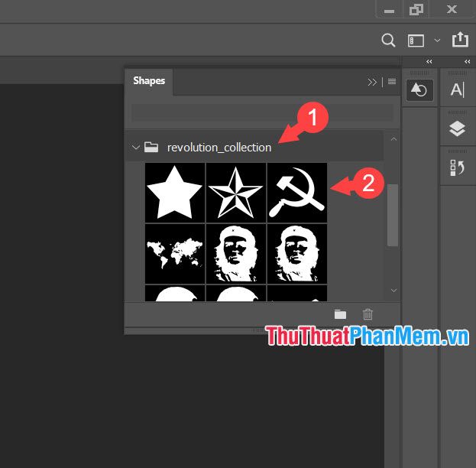Select the first portrait silhouette shape

coord(236,254)
